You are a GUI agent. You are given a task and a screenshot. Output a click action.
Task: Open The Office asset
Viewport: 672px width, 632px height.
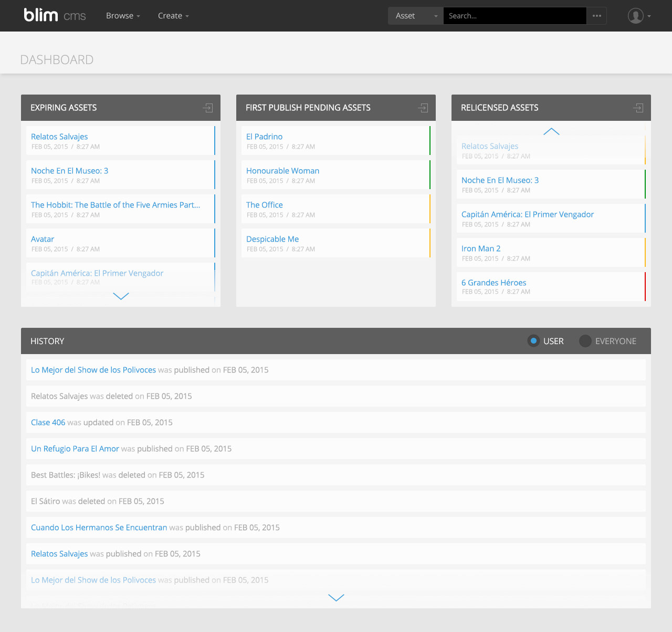point(265,205)
